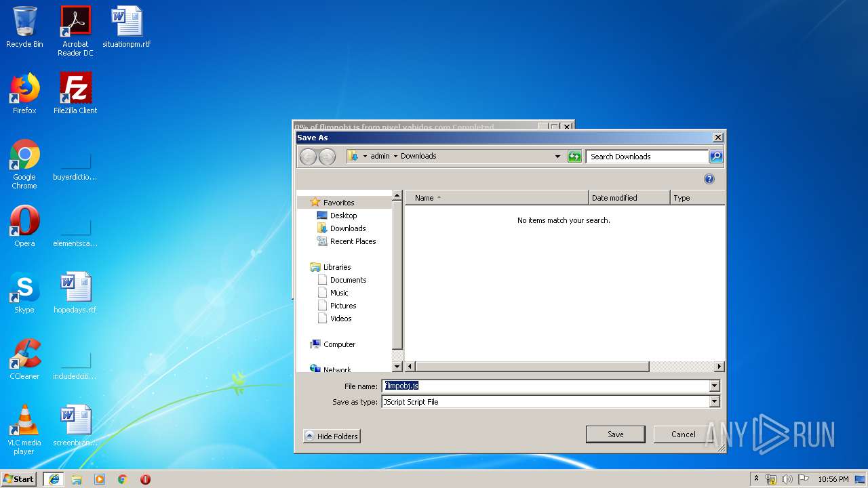Expand root breadcrumb arrow before admin
Screen dimensions: 868x488
[x=365, y=156]
